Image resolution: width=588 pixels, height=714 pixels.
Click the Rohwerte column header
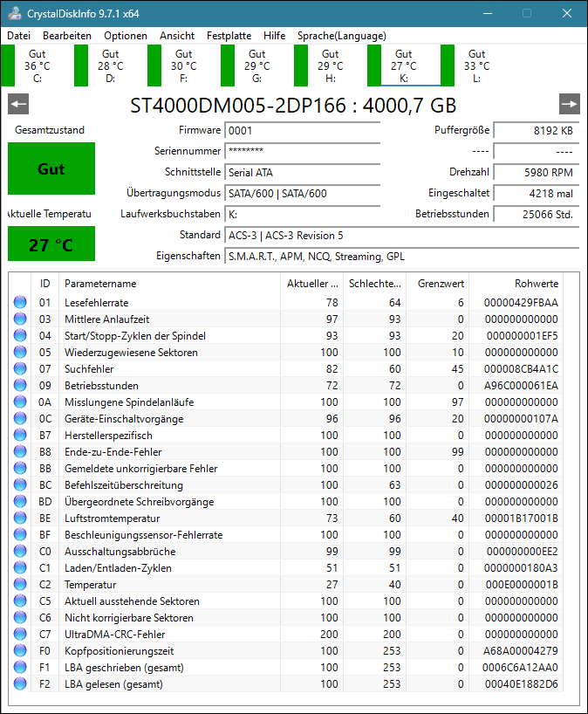tap(516, 283)
